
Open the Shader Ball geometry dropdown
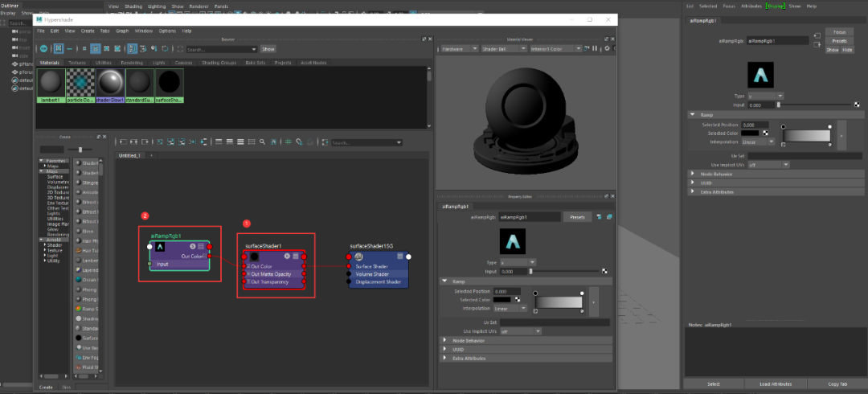[x=504, y=48]
